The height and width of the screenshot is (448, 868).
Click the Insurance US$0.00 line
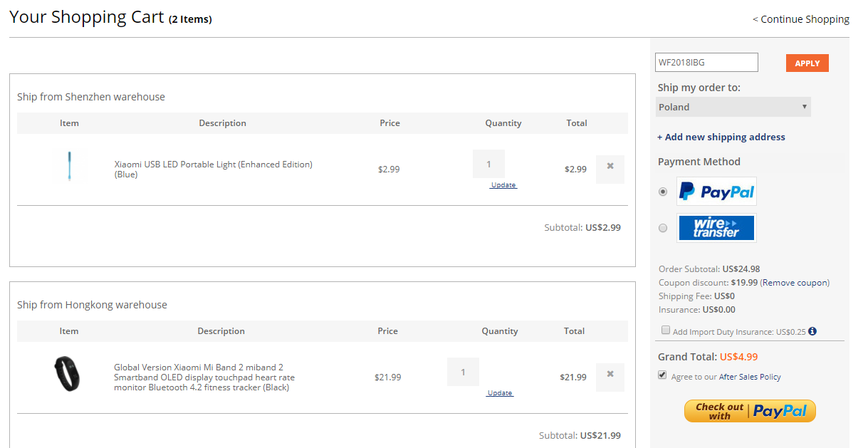tap(697, 310)
